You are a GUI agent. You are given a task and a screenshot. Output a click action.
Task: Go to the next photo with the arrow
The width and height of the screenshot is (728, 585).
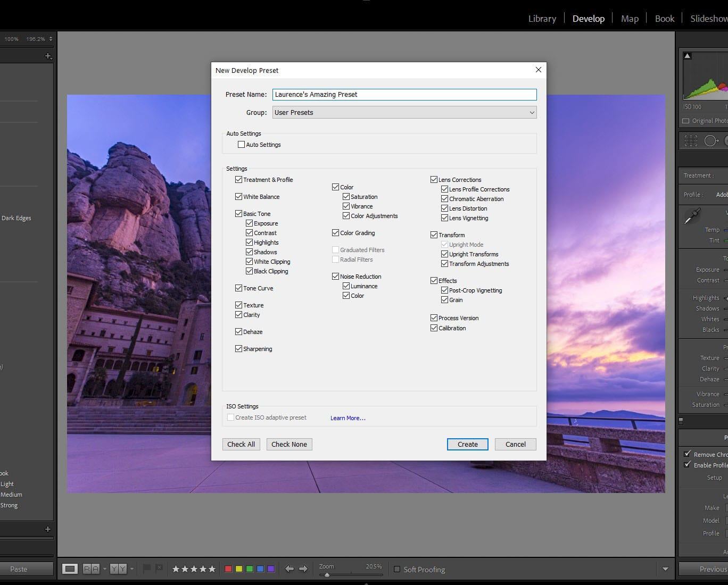[x=303, y=568]
